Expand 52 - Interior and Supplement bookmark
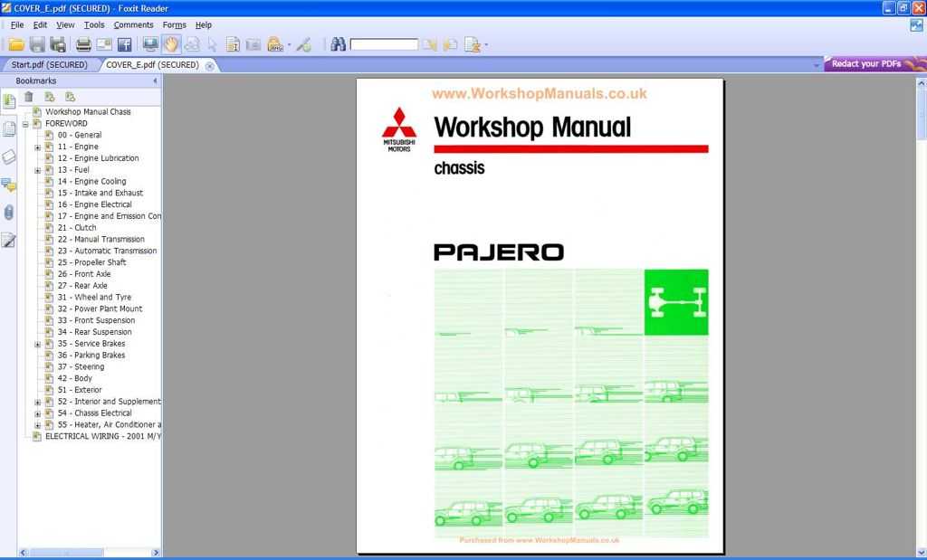Viewport: 927px width, 560px height. click(x=38, y=402)
